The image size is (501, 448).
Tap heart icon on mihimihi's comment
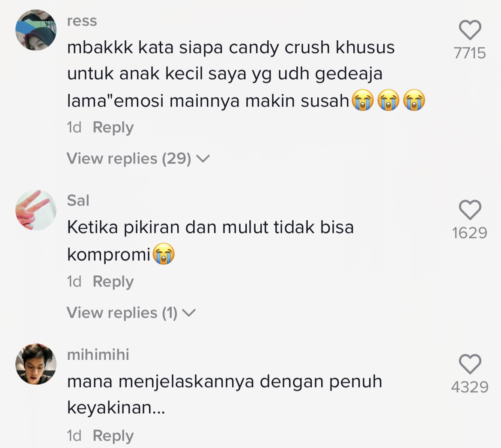(x=470, y=364)
